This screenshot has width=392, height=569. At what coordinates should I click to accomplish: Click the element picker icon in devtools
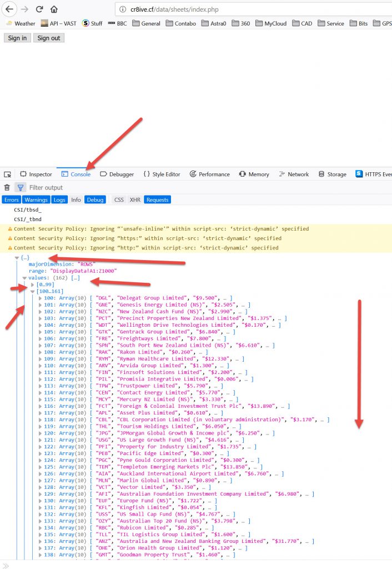click(x=8, y=174)
